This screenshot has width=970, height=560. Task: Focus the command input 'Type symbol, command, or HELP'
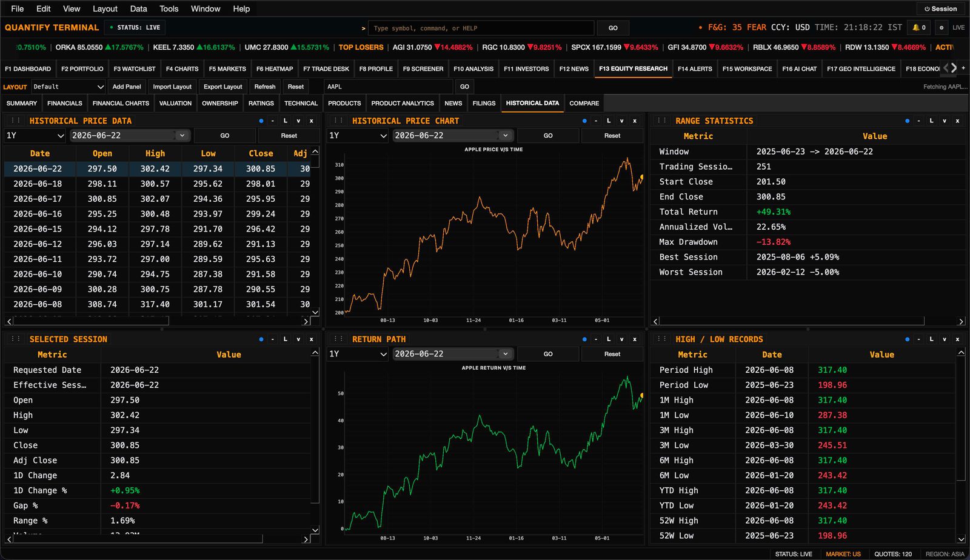coord(481,28)
